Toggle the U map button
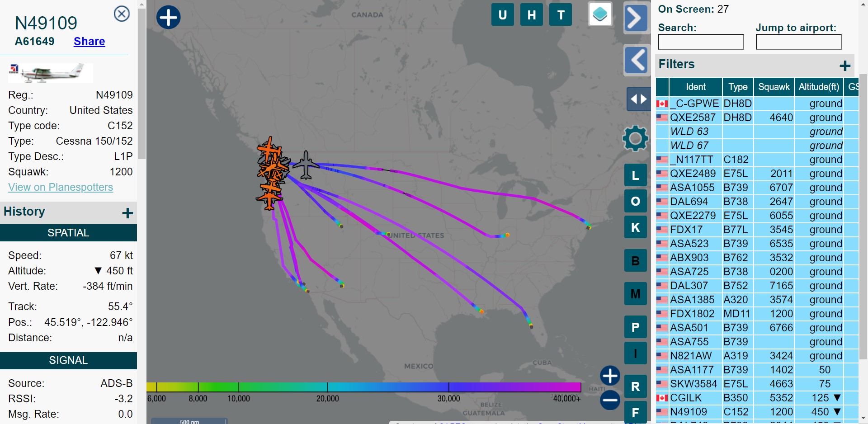This screenshot has width=868, height=424. [502, 15]
